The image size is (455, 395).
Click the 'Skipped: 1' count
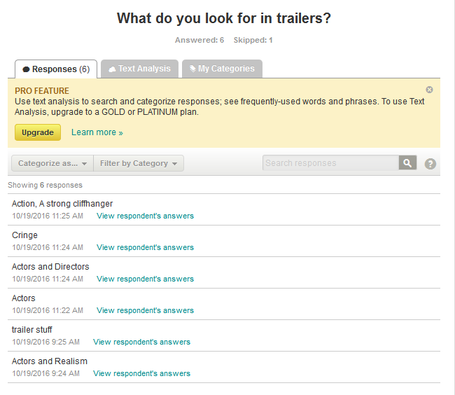(253, 40)
